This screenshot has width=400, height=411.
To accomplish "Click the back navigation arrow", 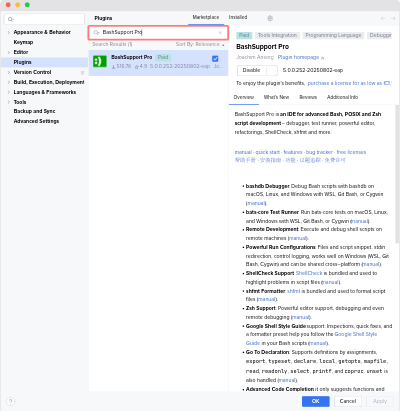I will coord(383,18).
